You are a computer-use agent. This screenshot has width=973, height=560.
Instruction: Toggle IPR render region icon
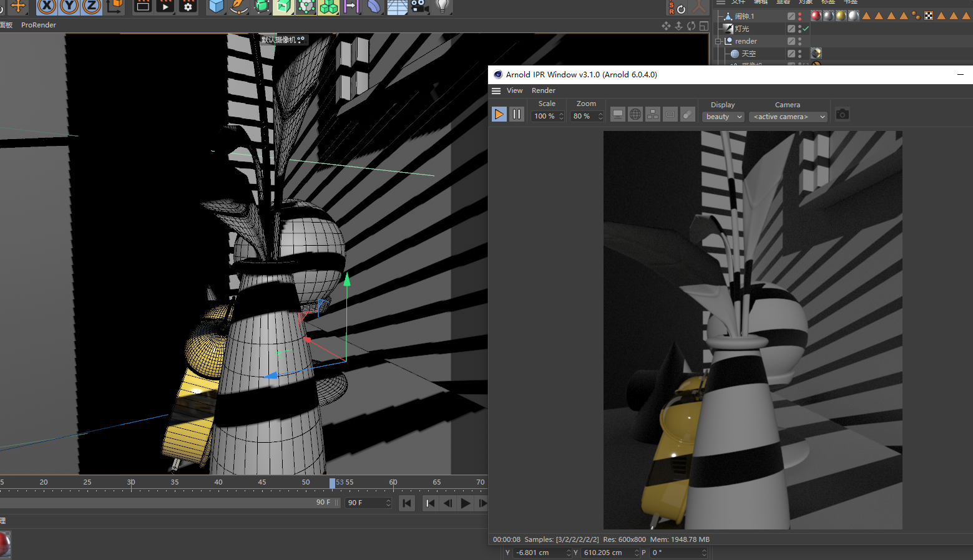(x=670, y=114)
